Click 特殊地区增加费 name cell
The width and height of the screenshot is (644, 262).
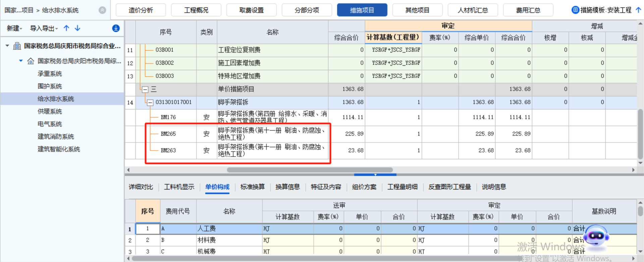click(x=272, y=76)
